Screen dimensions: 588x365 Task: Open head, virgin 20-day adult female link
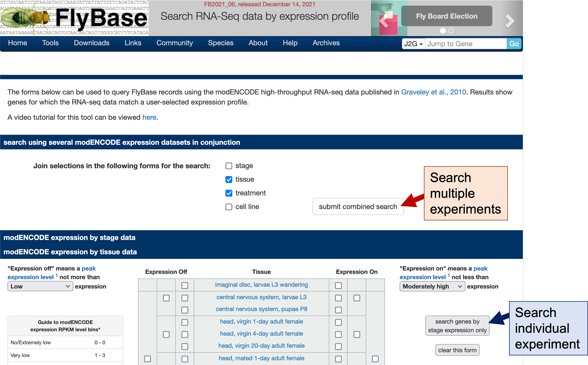click(261, 346)
